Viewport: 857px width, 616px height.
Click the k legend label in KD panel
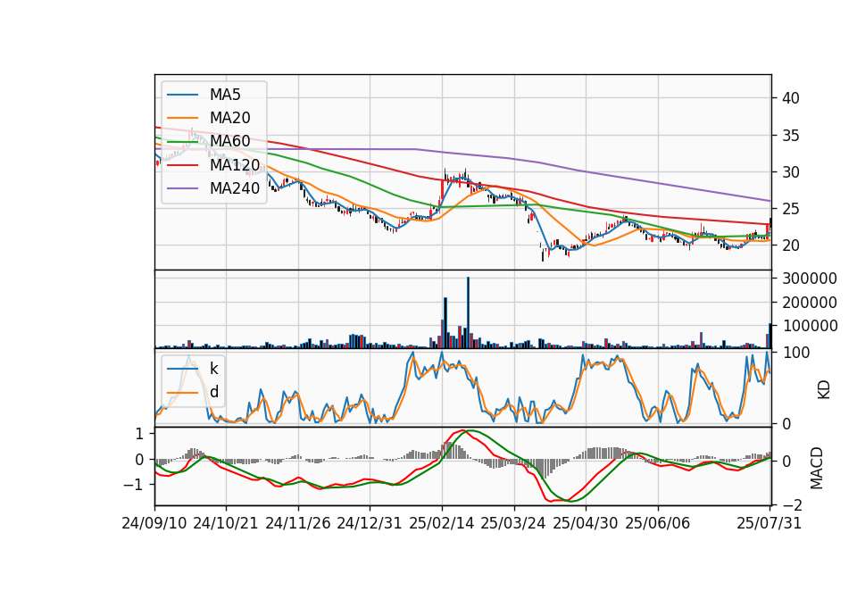click(x=213, y=369)
